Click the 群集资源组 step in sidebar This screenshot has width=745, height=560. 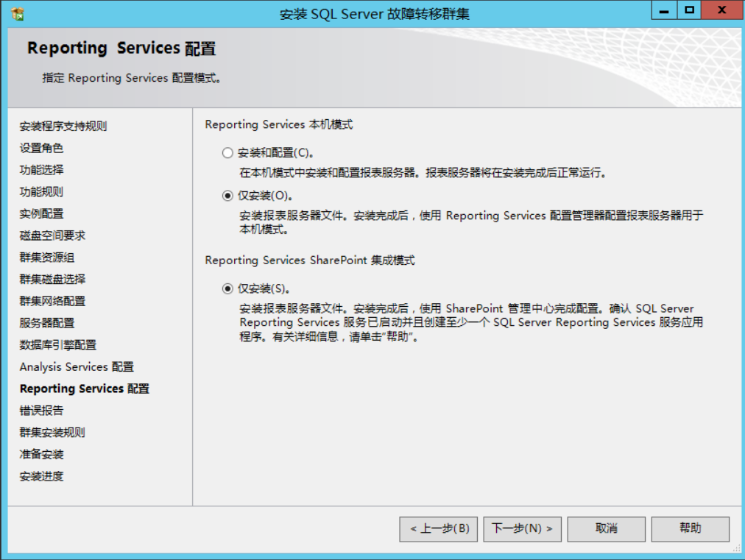click(x=47, y=258)
